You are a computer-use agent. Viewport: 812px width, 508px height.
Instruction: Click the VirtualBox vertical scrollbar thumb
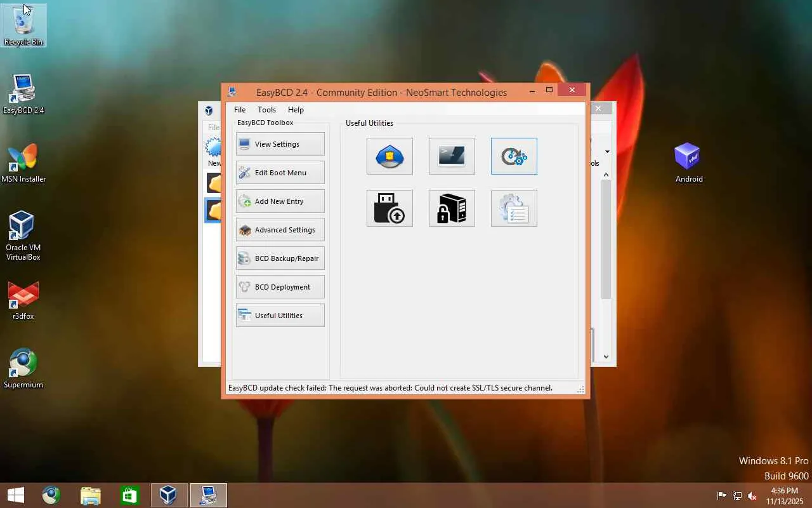pyautogui.click(x=606, y=239)
